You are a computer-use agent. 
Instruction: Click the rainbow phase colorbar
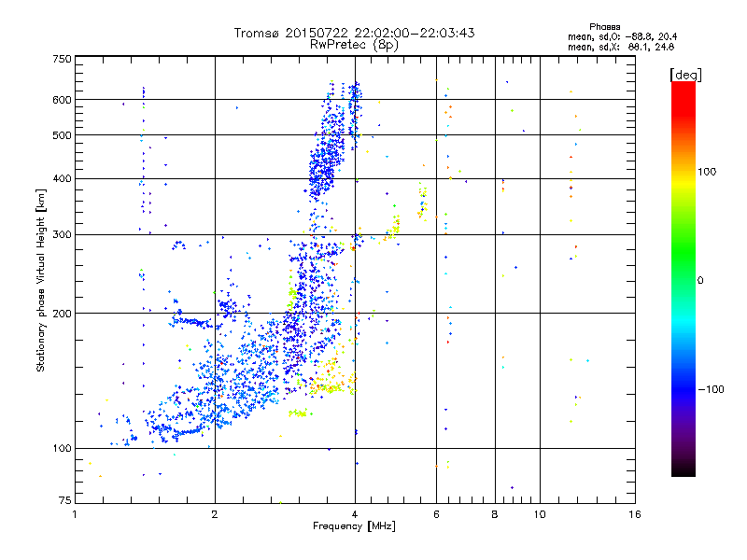(684, 278)
